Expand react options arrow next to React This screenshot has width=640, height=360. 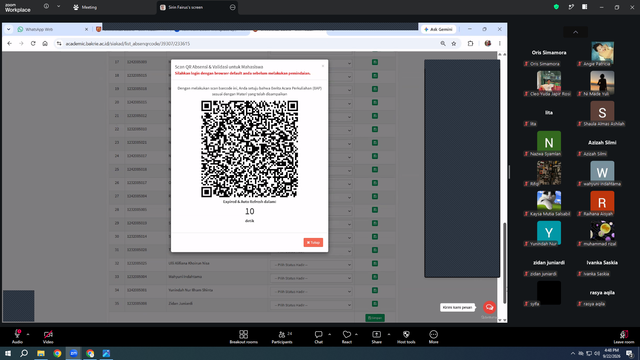pos(356,334)
